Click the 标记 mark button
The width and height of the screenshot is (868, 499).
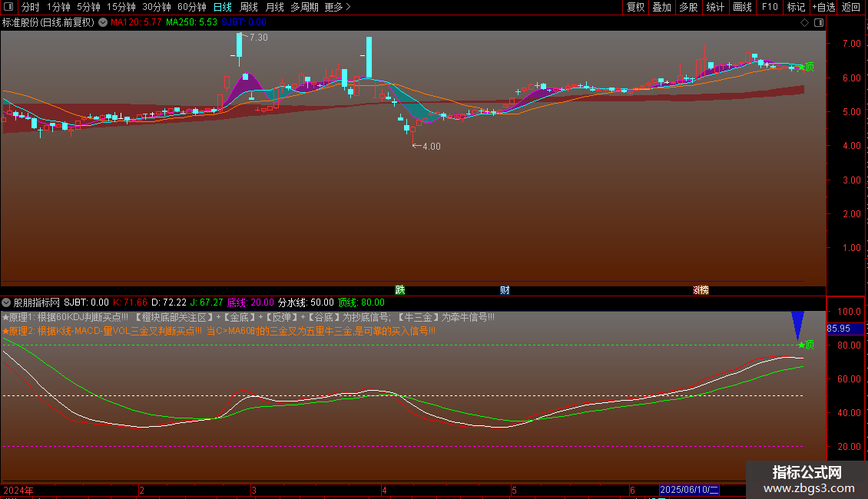(796, 7)
